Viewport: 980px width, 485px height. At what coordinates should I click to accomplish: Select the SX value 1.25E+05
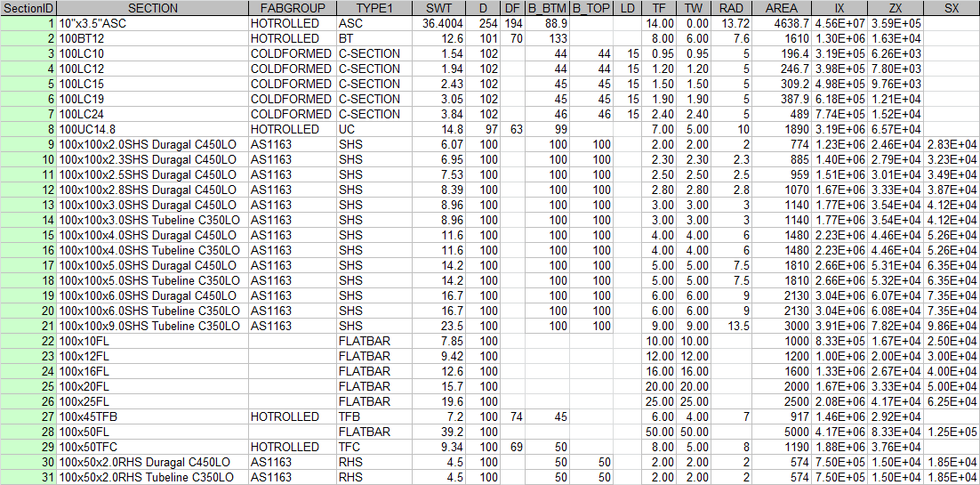pos(953,432)
